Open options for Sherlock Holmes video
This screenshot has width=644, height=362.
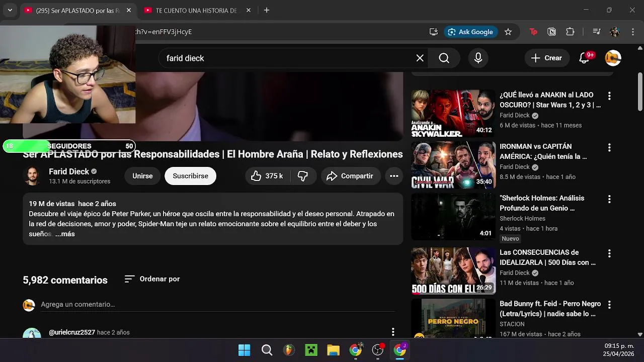coord(609,199)
